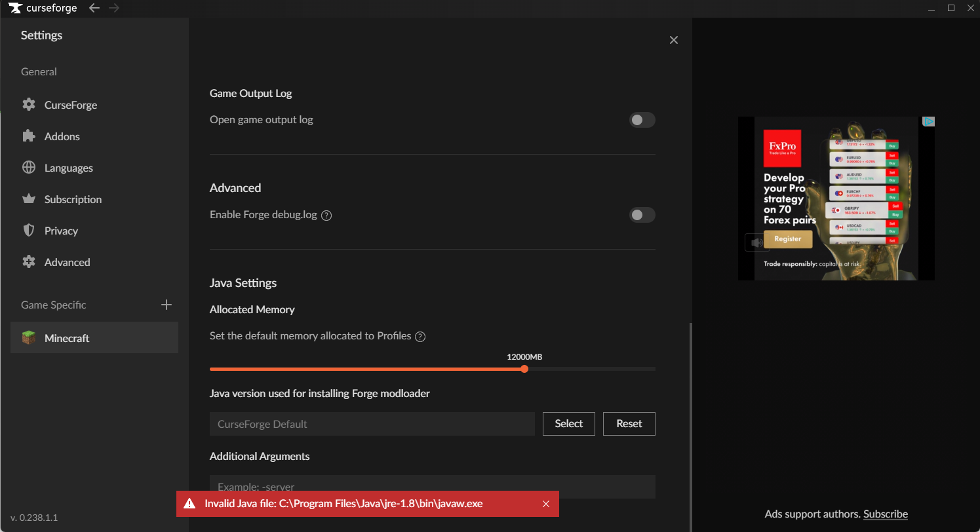The width and height of the screenshot is (980, 532).
Task: Go forward with the right arrow
Action: pos(114,8)
